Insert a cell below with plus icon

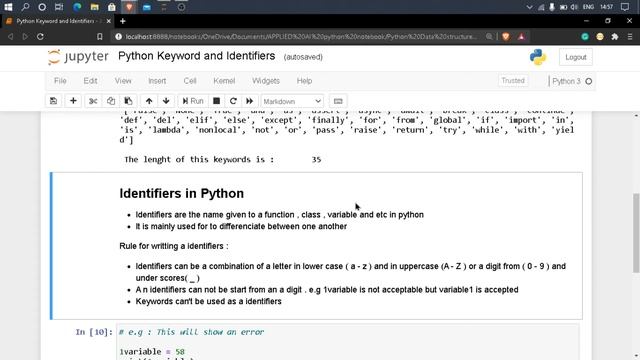tap(73, 101)
